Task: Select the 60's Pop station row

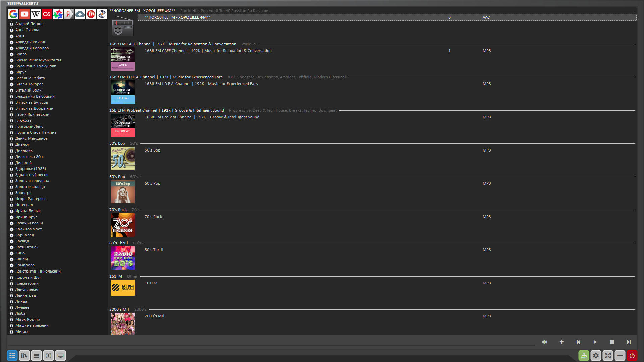Action: click(x=153, y=183)
